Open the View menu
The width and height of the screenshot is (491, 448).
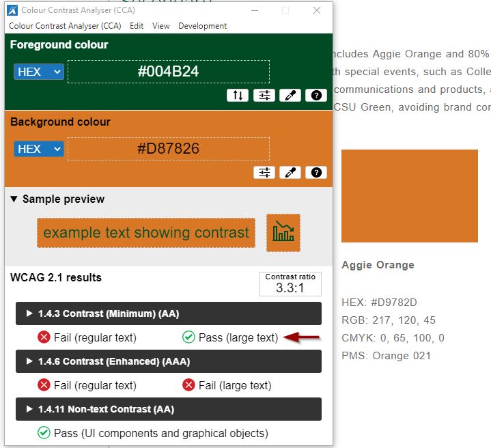click(161, 26)
